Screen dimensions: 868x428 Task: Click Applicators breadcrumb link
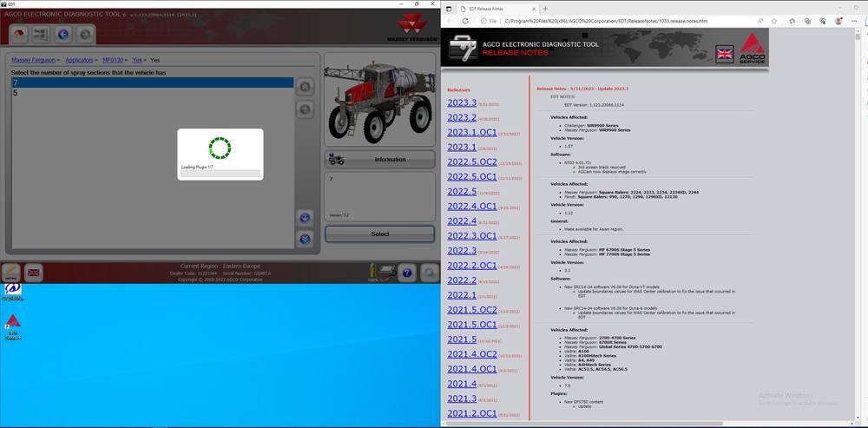pyautogui.click(x=79, y=60)
